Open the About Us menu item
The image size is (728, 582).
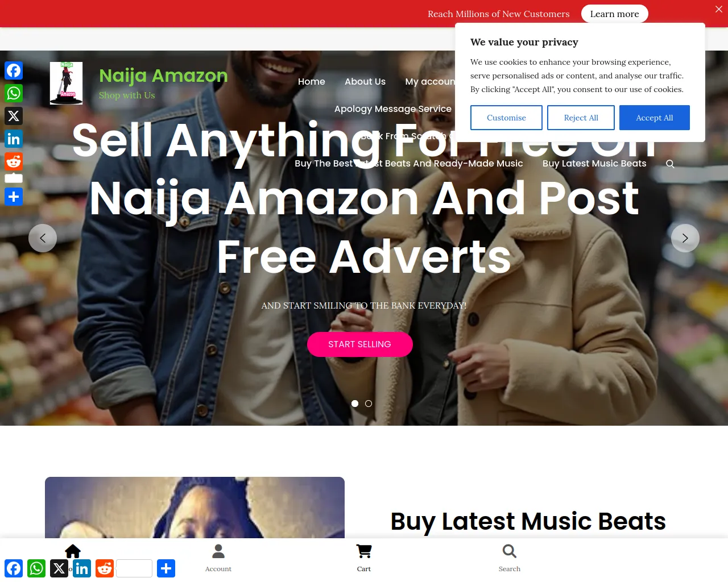(x=365, y=81)
